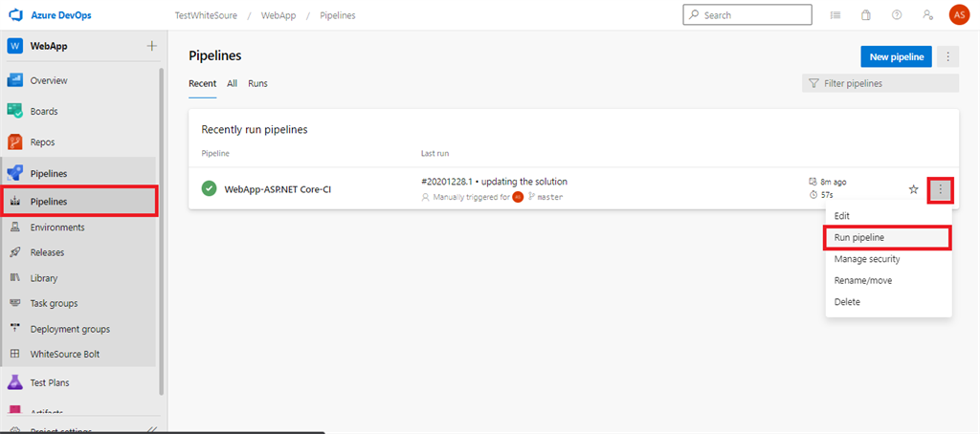
Task: Click the filter funnel icon
Action: click(x=813, y=83)
